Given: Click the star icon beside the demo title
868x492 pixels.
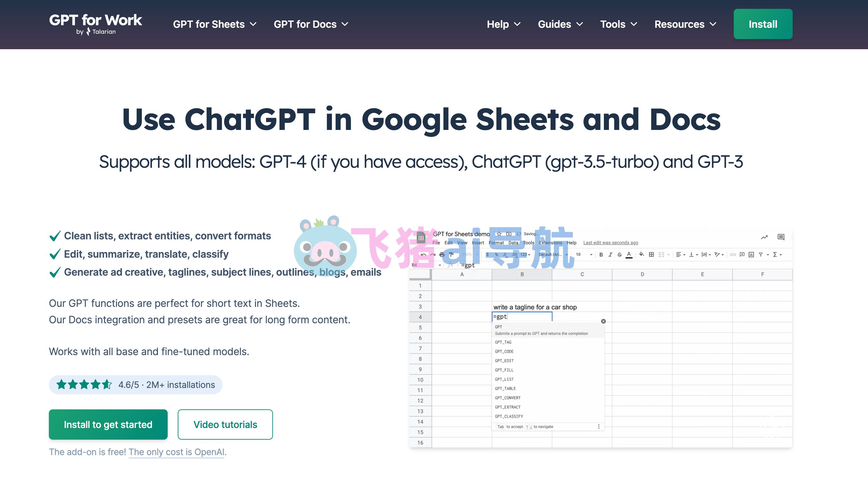Looking at the screenshot, I should tap(499, 234).
